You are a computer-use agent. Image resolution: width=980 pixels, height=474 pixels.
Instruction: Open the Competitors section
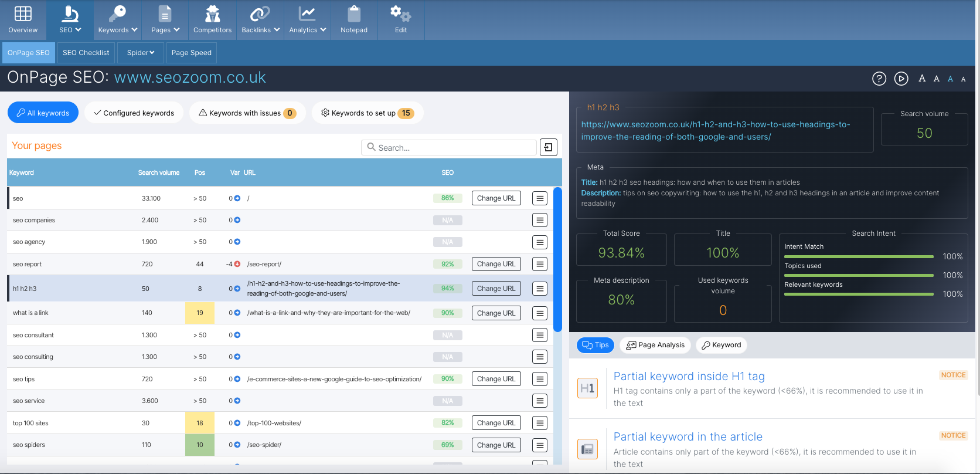coord(212,20)
